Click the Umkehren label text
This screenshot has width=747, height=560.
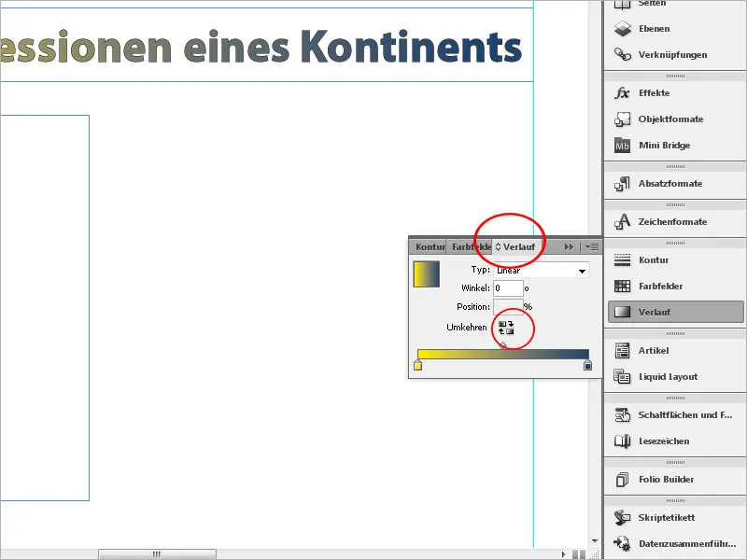click(466, 328)
